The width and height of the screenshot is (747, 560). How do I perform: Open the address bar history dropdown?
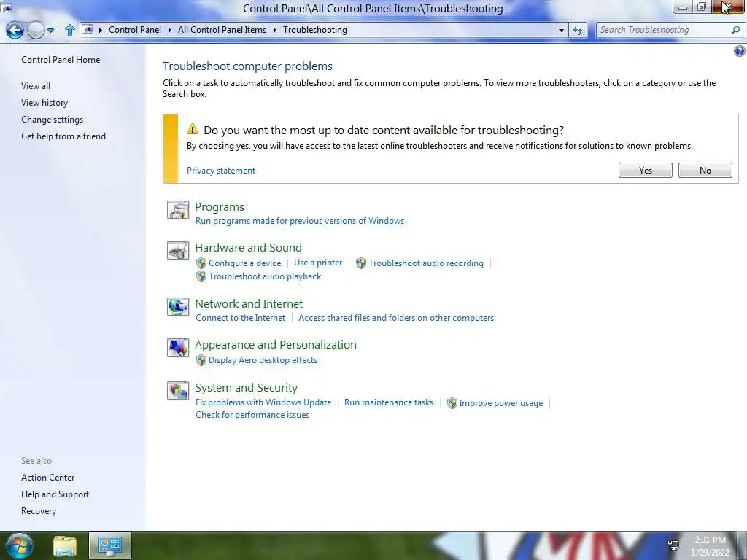coord(561,30)
